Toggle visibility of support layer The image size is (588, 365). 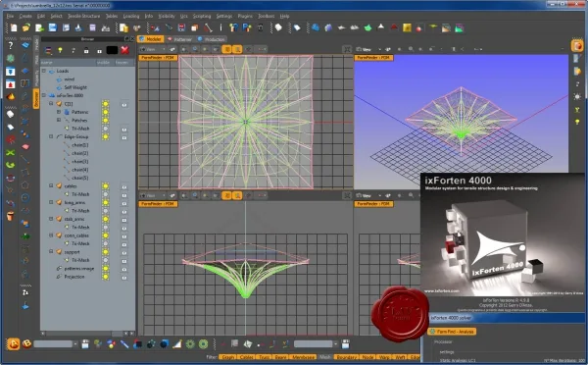coord(106,252)
